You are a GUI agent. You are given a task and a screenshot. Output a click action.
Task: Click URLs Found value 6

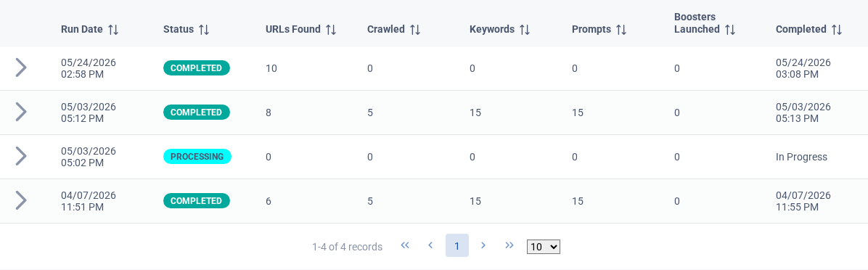coord(269,201)
